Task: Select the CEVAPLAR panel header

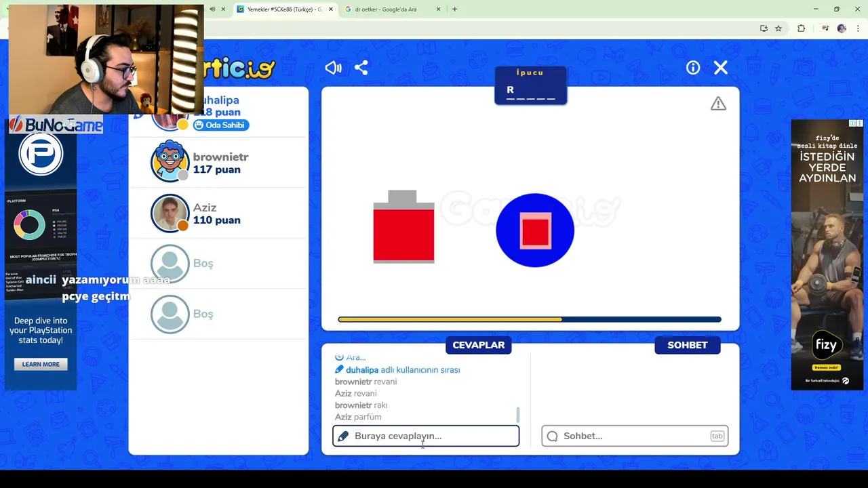Action: (479, 345)
